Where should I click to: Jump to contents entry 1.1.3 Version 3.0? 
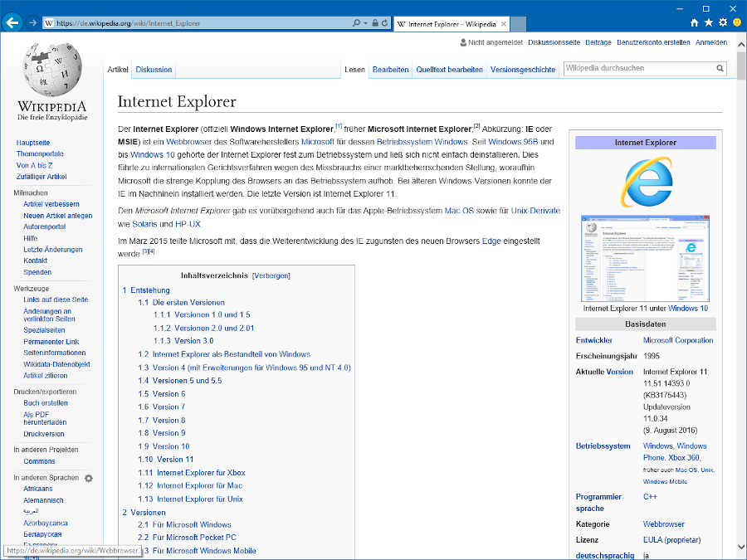click(x=183, y=341)
